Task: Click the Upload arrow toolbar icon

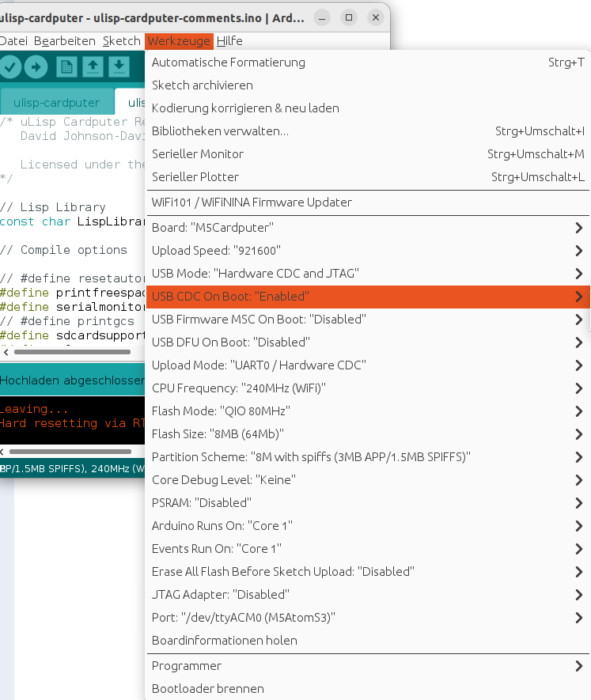Action: [x=36, y=67]
